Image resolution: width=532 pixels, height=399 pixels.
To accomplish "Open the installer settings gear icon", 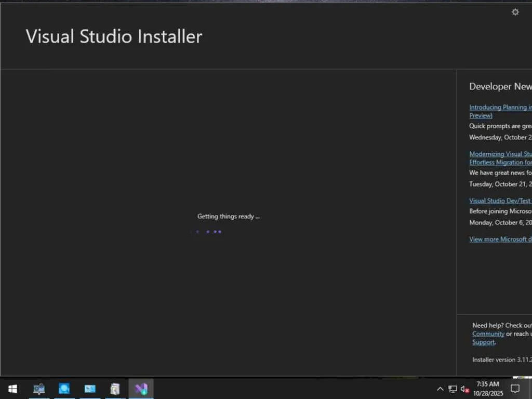I will 515,12.
